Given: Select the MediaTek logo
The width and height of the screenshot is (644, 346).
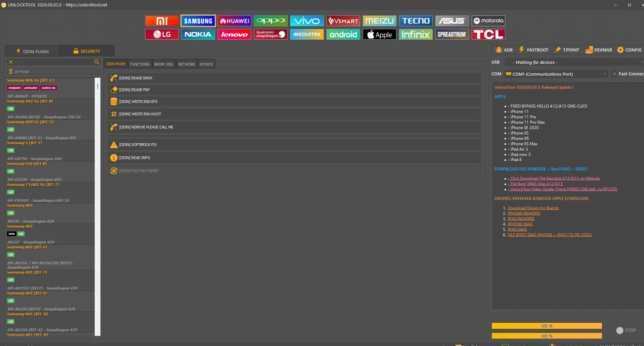Looking at the screenshot, I should (x=307, y=34).
